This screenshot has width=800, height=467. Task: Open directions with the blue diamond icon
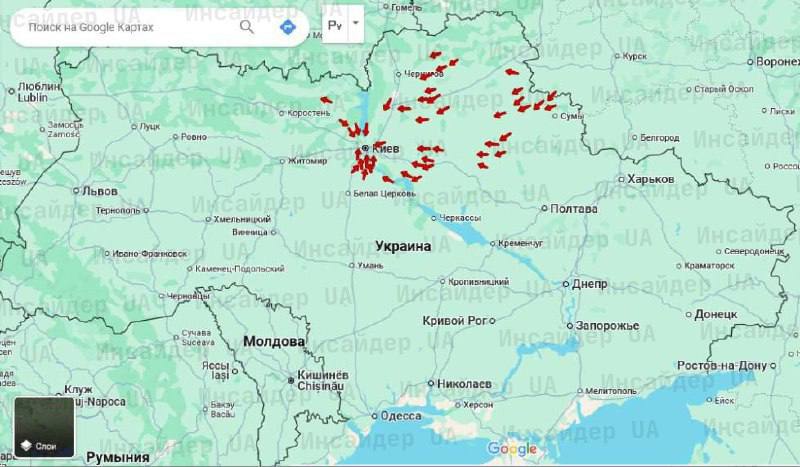(x=289, y=27)
